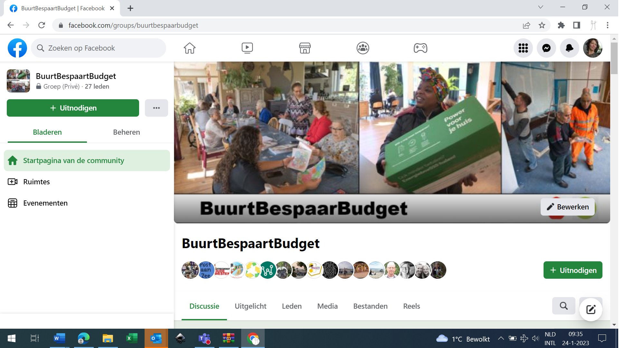Select the Discussie tab
Image resolution: width=644 pixels, height=348 pixels.
[204, 306]
